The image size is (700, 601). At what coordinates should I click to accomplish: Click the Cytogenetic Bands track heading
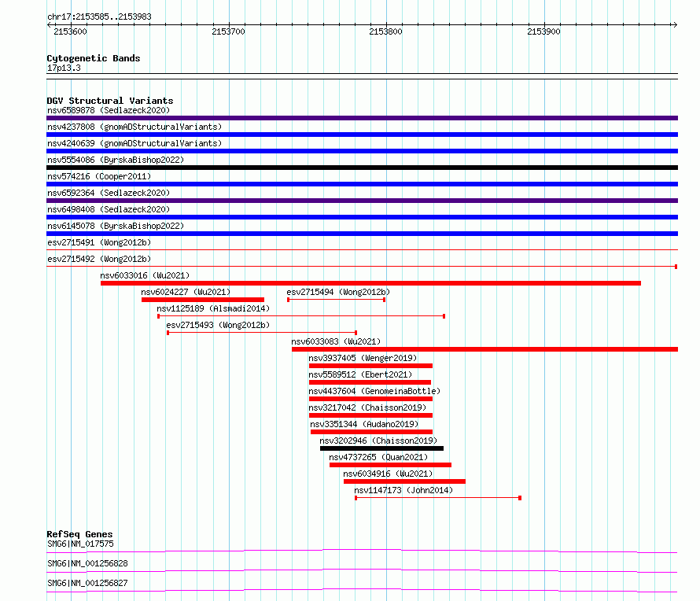pos(94,58)
